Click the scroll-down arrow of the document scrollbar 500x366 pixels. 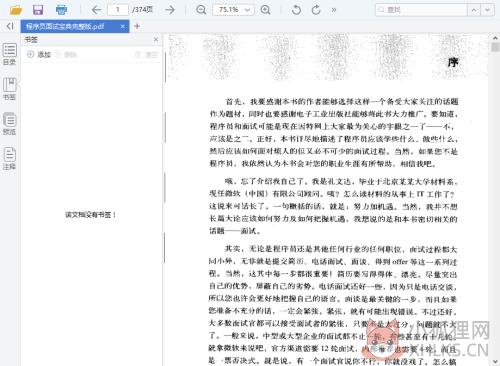coord(495,361)
